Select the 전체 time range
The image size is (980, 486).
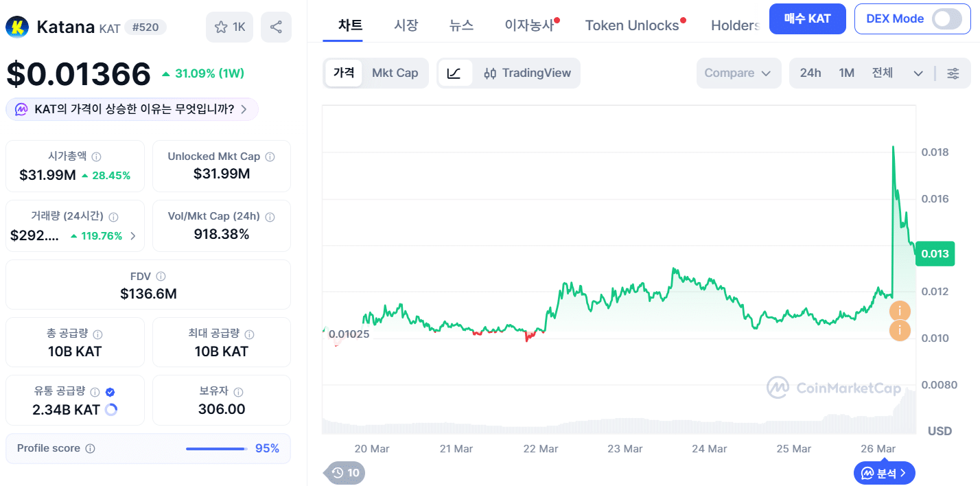[883, 73]
